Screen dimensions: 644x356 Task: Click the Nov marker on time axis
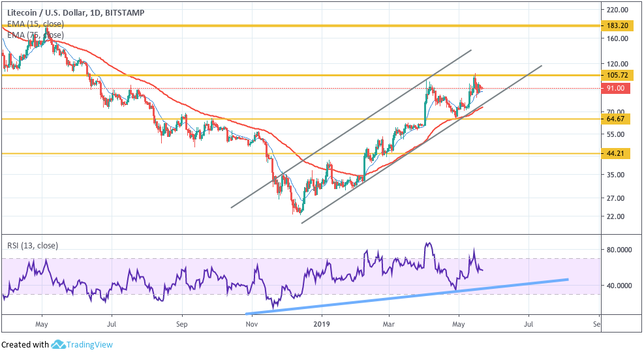tap(251, 325)
